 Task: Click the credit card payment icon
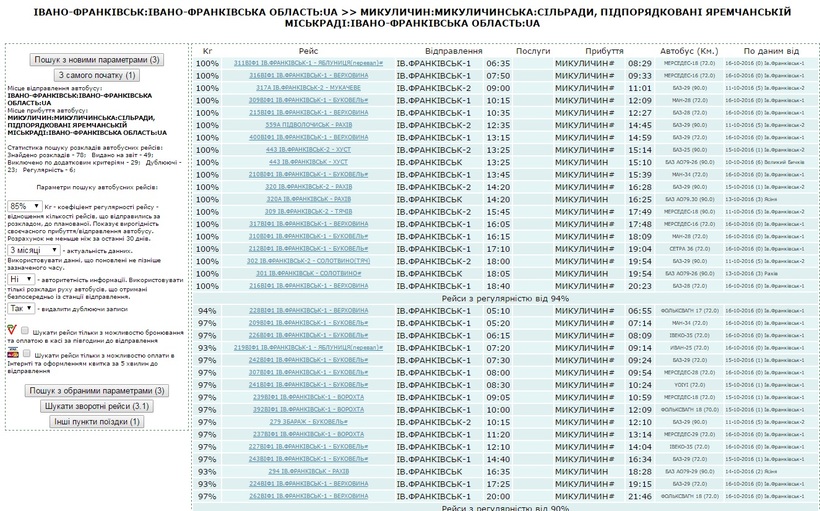click(13, 354)
